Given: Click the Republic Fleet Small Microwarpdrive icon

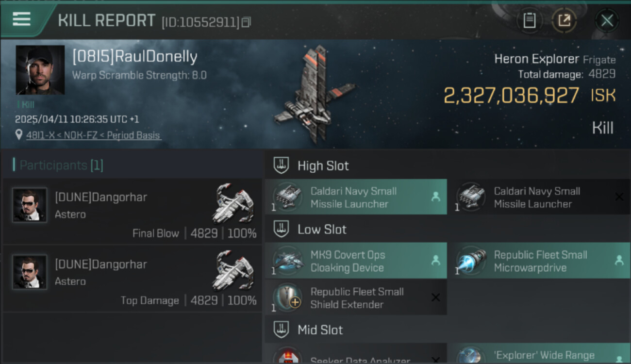Looking at the screenshot, I should tap(472, 261).
